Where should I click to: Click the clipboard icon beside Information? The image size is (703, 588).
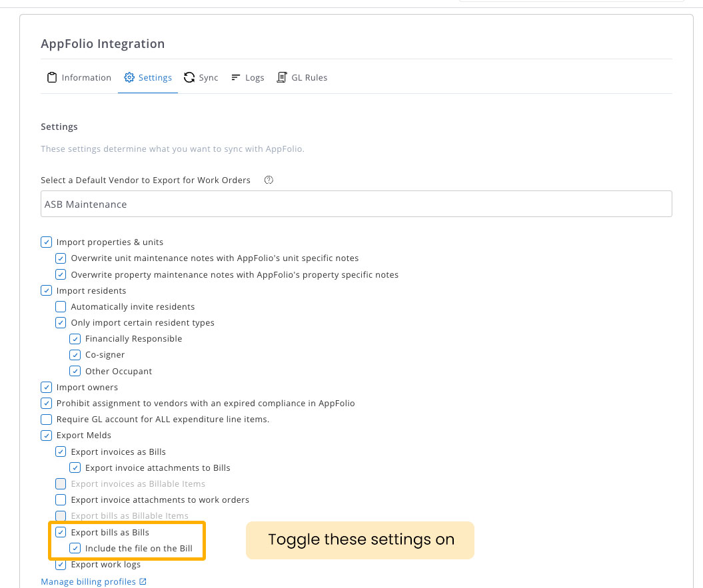coord(51,78)
